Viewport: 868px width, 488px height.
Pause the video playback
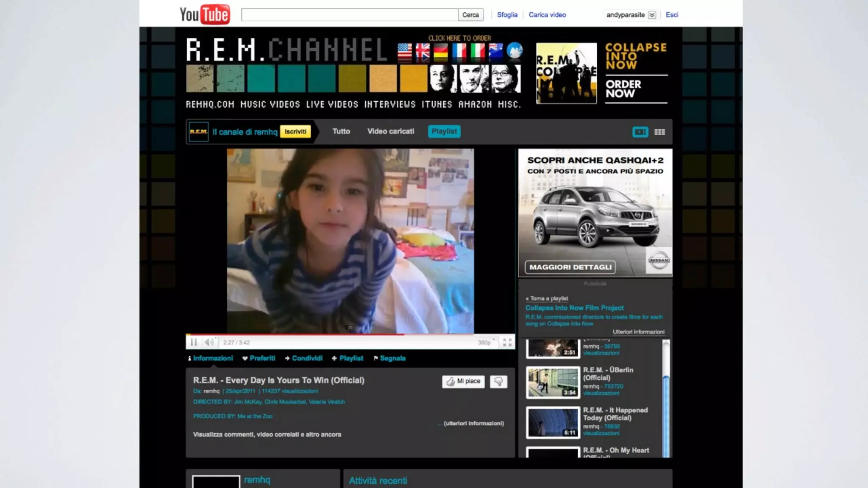tap(194, 342)
